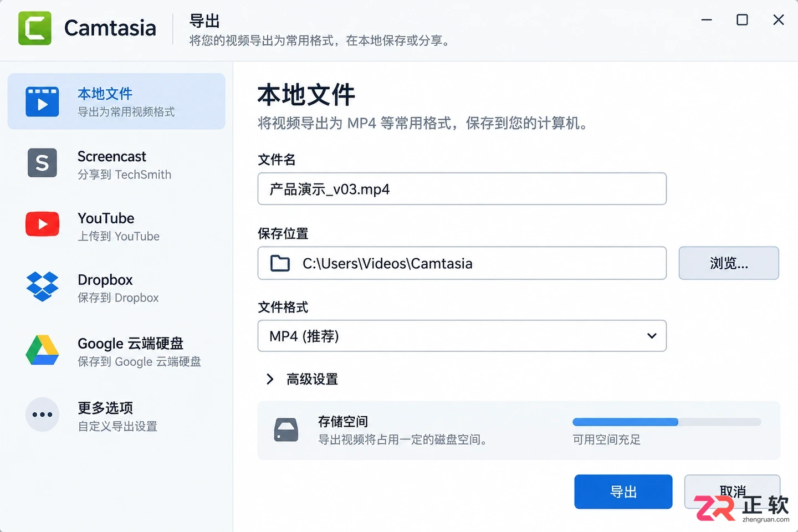Image resolution: width=798 pixels, height=532 pixels.
Task: Click the 导出 dialog title text
Action: (x=204, y=21)
